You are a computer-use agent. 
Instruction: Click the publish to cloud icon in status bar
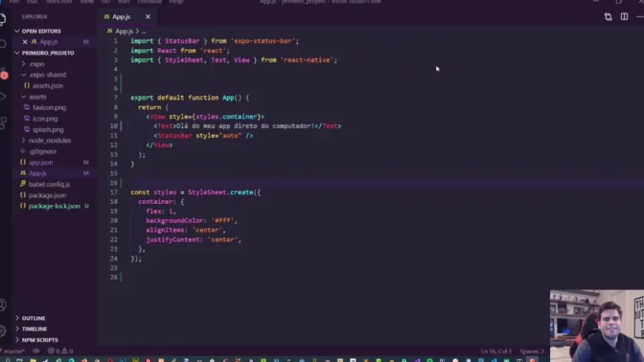[36, 351]
